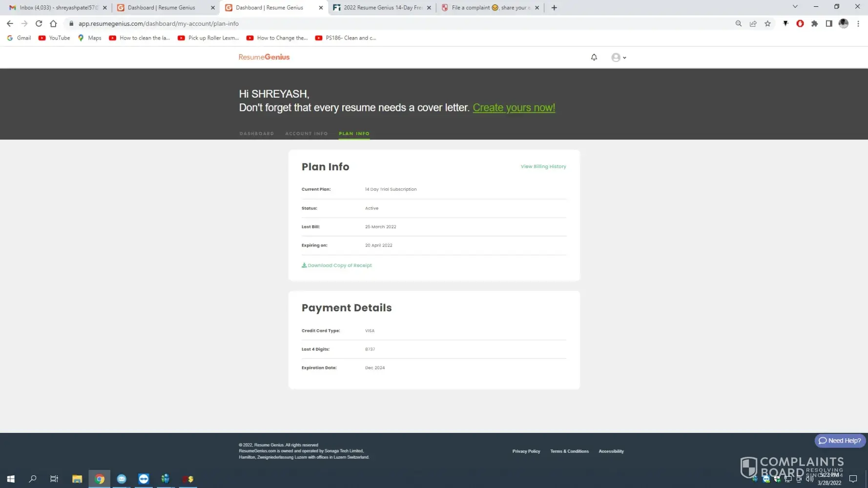Image resolution: width=868 pixels, height=488 pixels.
Task: Switch to the Dashboard tab
Action: (x=256, y=134)
